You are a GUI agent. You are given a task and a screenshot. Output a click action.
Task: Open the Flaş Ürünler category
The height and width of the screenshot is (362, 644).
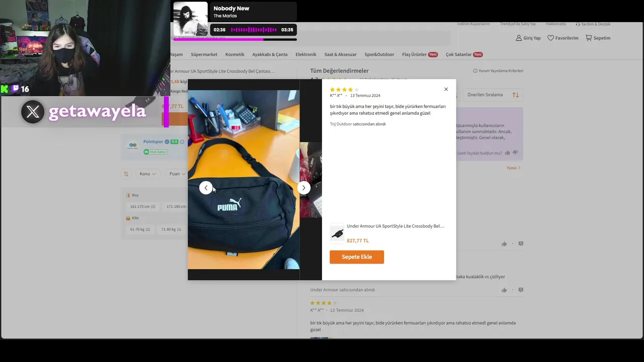pyautogui.click(x=420, y=54)
